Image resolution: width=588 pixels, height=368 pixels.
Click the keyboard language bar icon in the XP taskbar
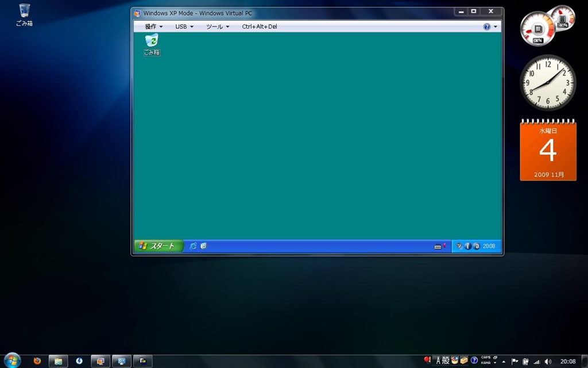click(439, 246)
